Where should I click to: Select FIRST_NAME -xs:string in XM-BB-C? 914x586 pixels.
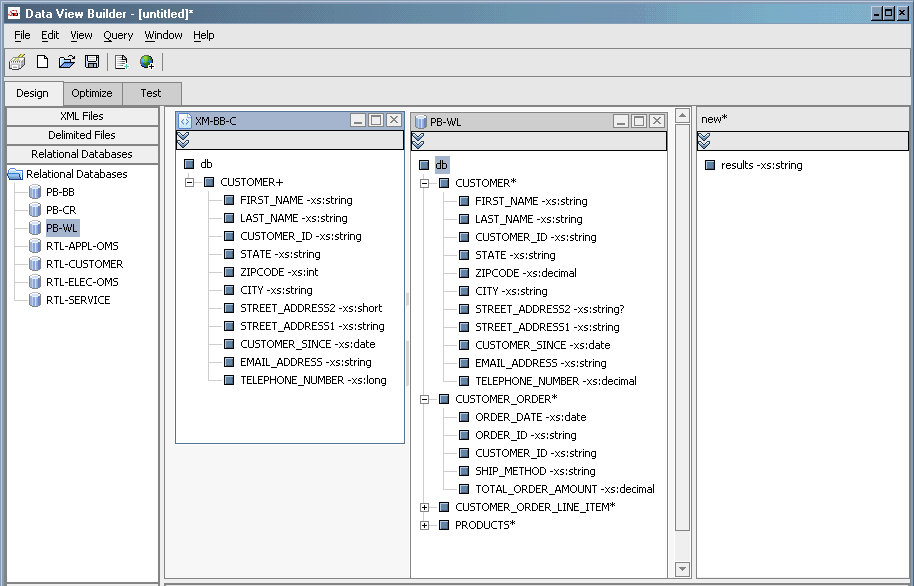(x=296, y=200)
